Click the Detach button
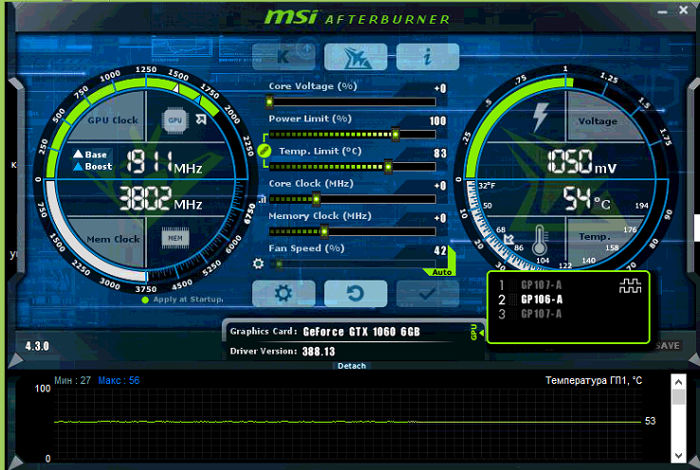 tap(352, 366)
